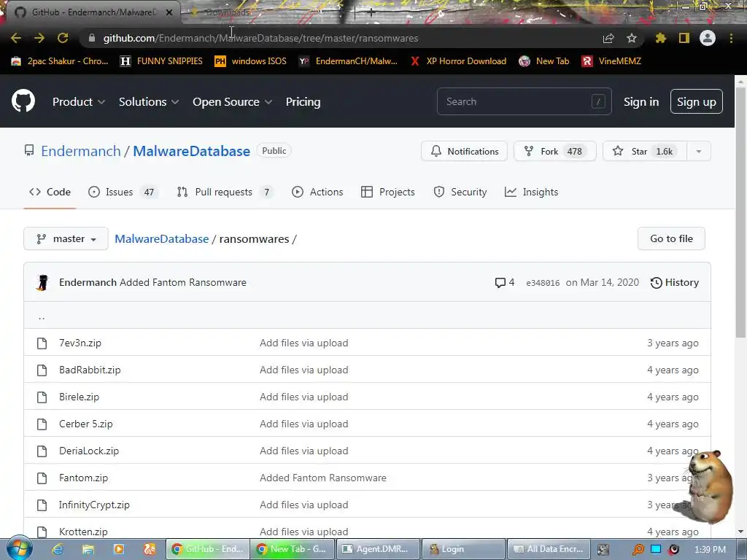747x560 pixels.
Task: Open the Security tab
Action: click(x=460, y=192)
